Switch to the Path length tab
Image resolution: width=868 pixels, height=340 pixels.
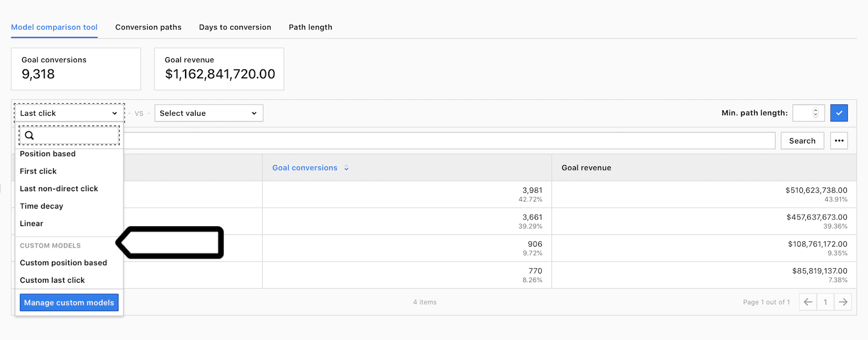tap(310, 27)
